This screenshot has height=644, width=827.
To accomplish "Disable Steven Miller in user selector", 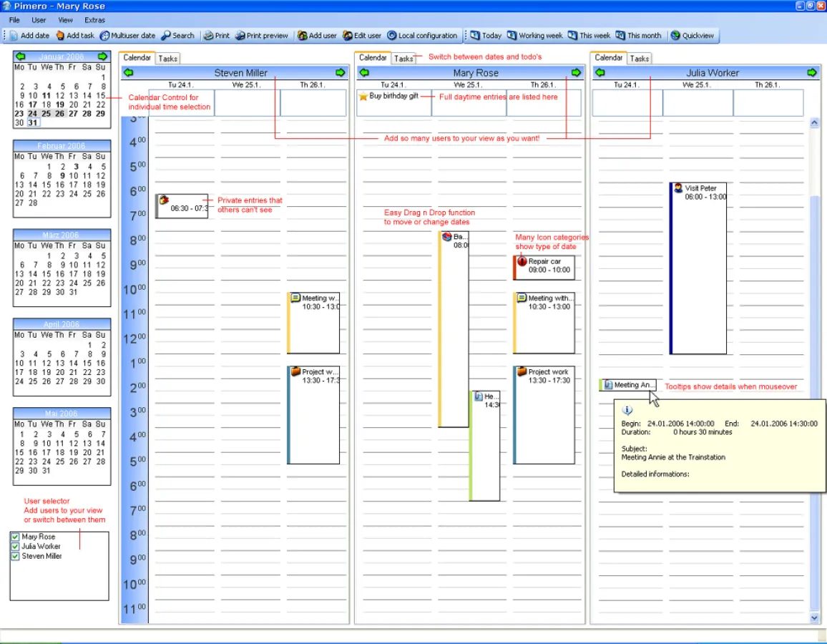I will click(15, 556).
